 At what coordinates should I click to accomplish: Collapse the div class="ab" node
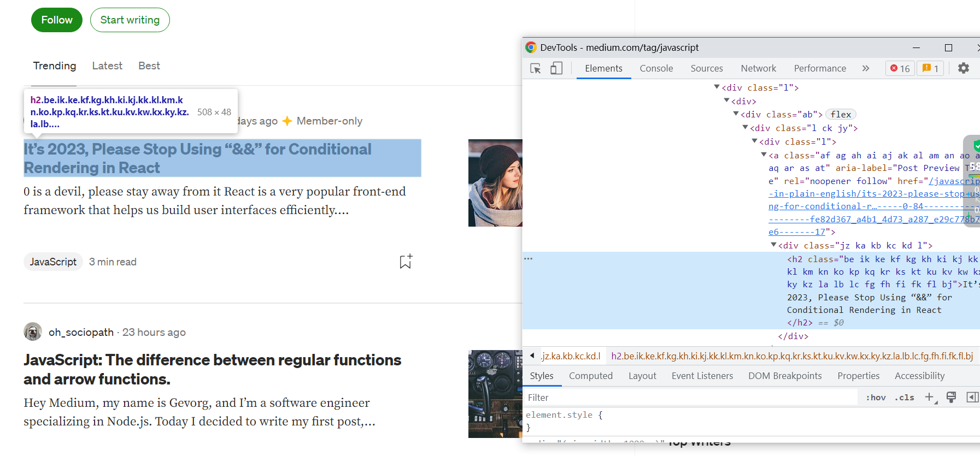736,114
